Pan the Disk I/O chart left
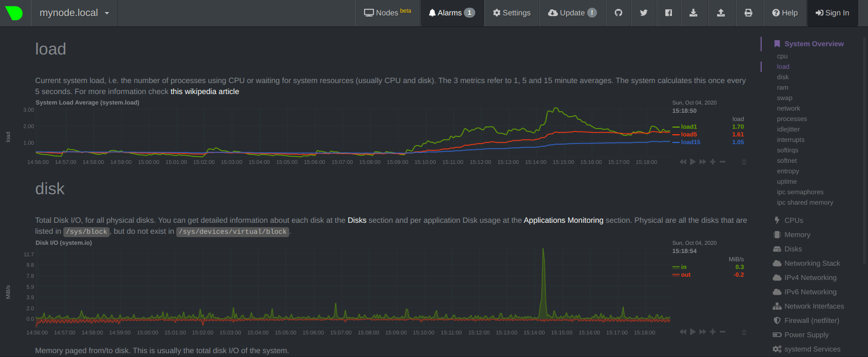 [683, 332]
